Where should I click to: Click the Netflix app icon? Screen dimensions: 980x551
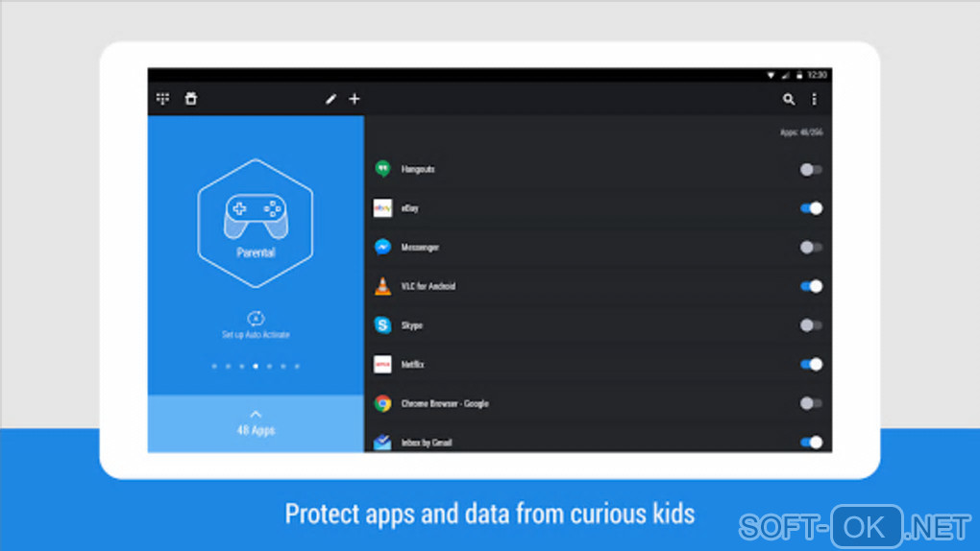click(382, 364)
